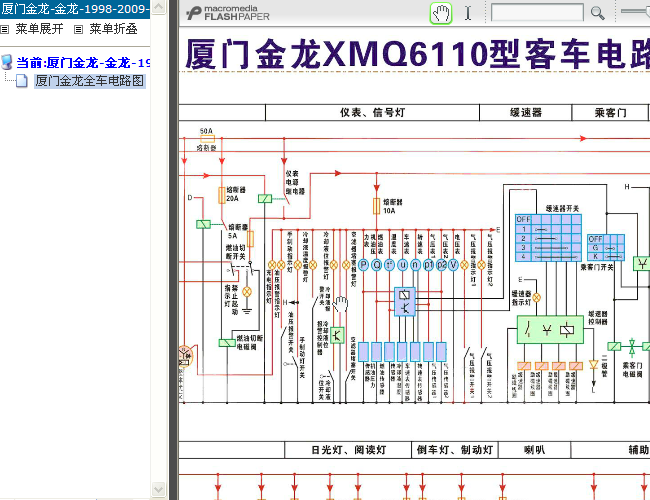Click the 熔断器 10A fuse symbol
The height and width of the screenshot is (500, 650).
(x=376, y=206)
